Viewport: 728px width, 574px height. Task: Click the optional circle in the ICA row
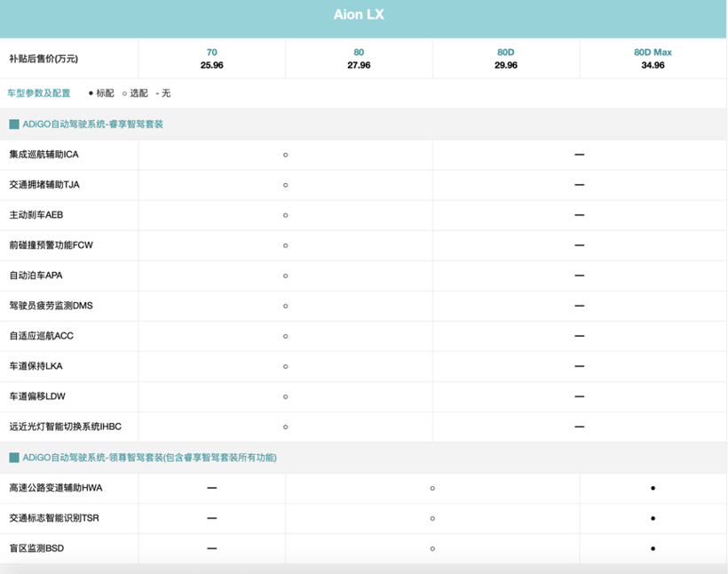pyautogui.click(x=286, y=155)
